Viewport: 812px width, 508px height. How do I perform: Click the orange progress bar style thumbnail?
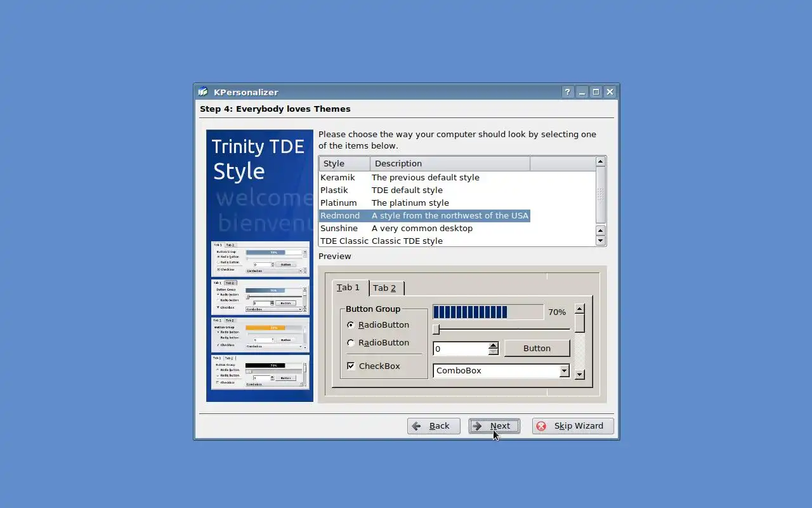[x=260, y=335]
